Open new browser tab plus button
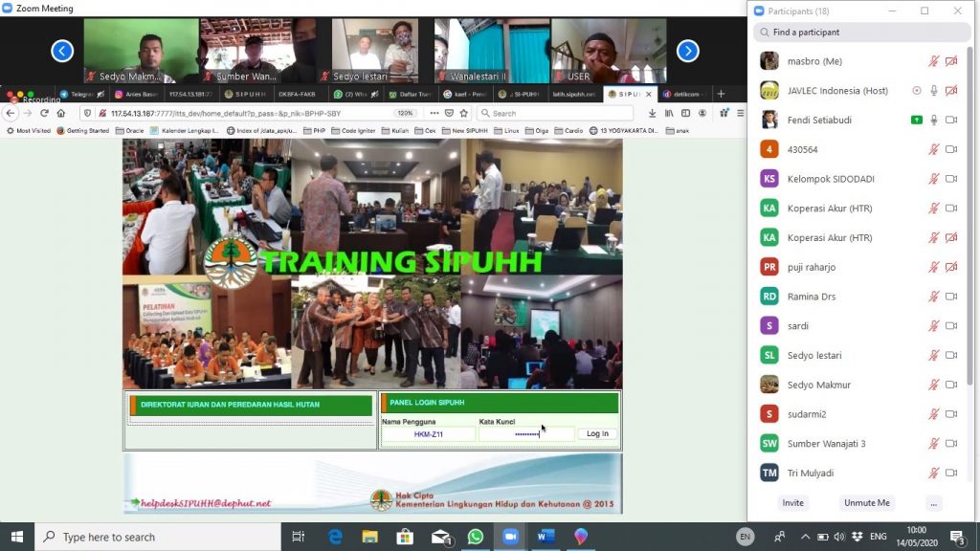The height and width of the screenshot is (551, 980). pos(721,94)
